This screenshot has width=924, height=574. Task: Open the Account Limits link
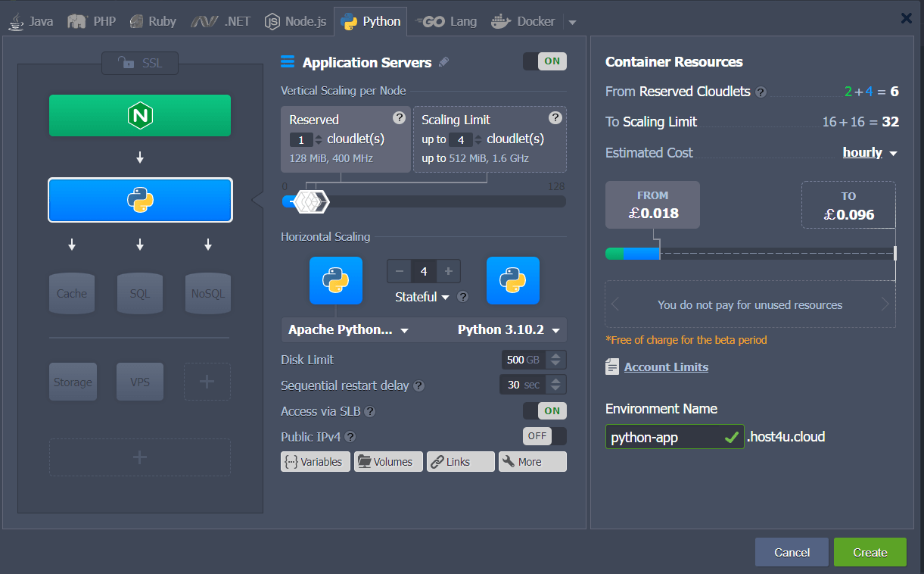coord(666,367)
